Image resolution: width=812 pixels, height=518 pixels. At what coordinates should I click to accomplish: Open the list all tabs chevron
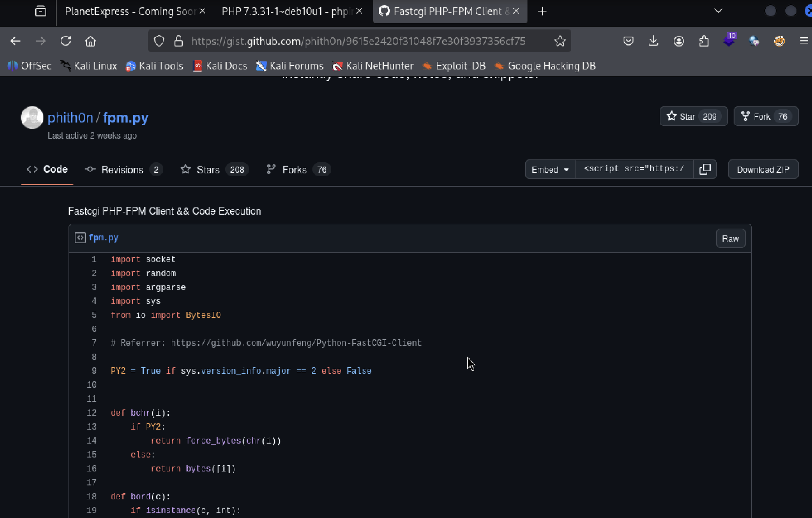[x=718, y=11]
